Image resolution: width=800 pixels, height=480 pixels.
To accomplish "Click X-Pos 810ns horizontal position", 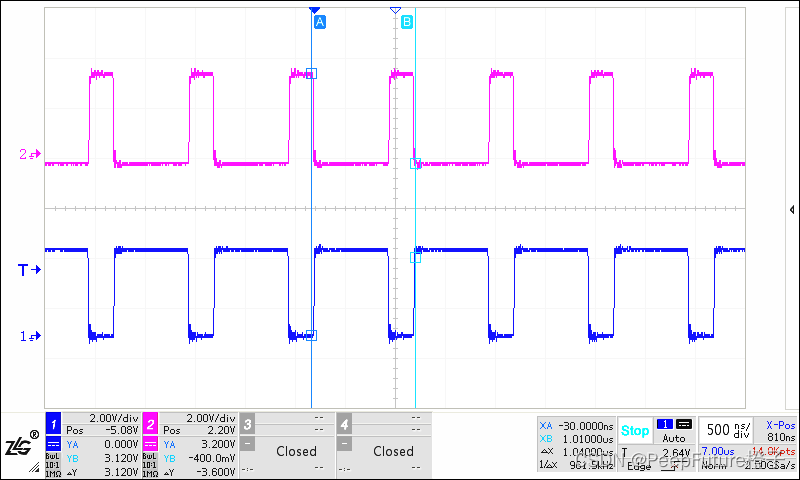I will pyautogui.click(x=781, y=431).
